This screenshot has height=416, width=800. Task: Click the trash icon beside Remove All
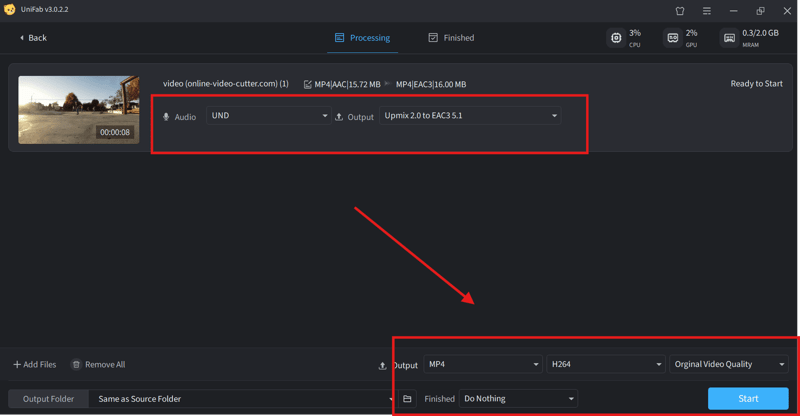76,365
